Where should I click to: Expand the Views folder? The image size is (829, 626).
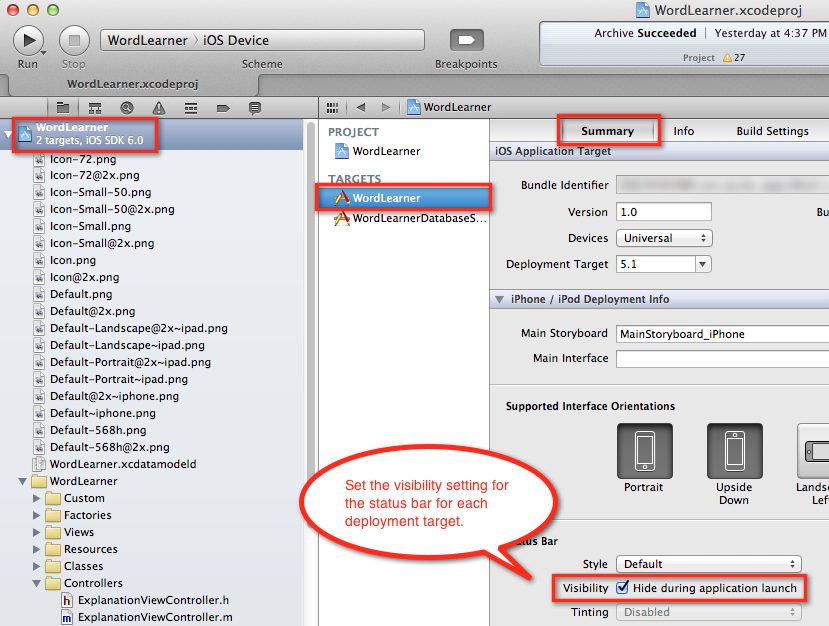(36, 532)
